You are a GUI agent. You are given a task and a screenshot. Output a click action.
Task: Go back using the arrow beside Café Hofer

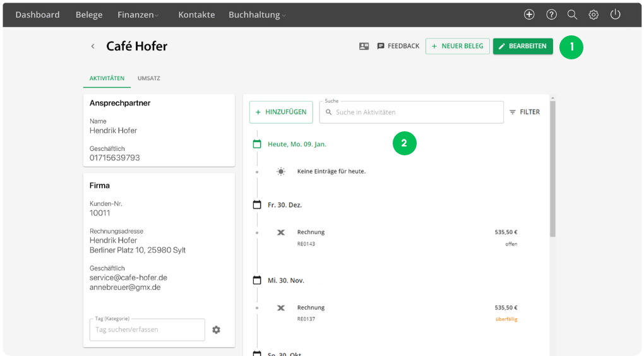click(x=93, y=46)
